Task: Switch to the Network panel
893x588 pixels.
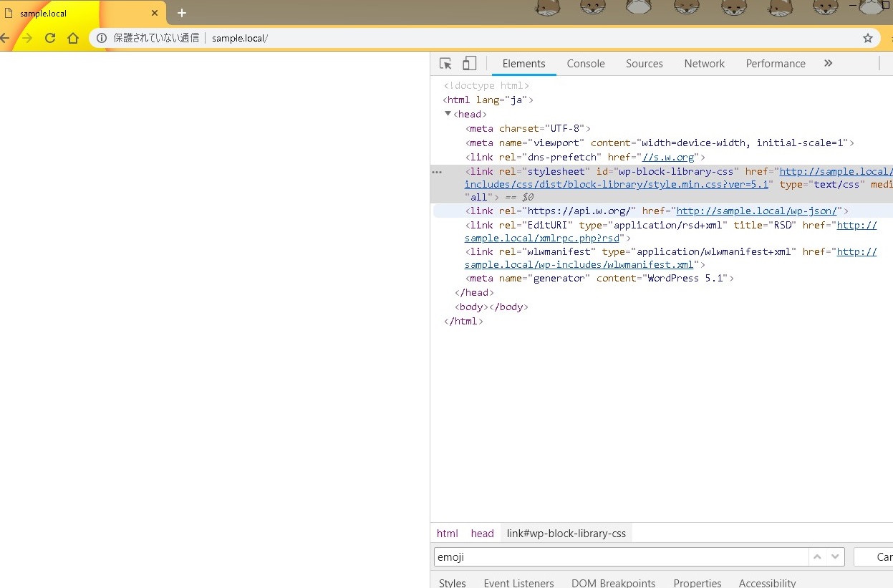Action: pyautogui.click(x=704, y=64)
